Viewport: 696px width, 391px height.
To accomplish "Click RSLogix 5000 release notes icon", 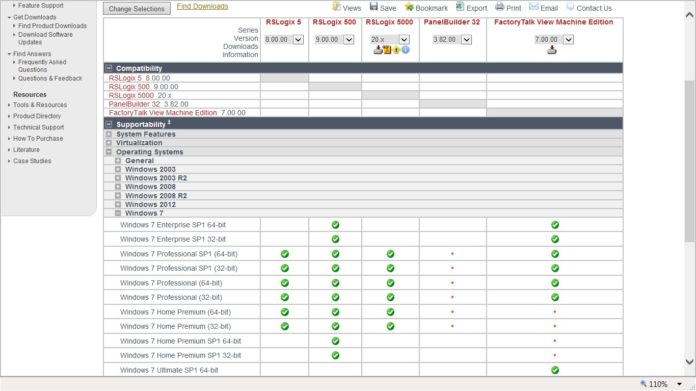I will [387, 50].
